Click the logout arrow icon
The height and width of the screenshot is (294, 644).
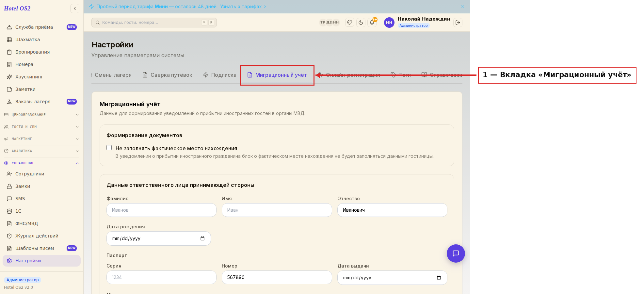tap(458, 23)
